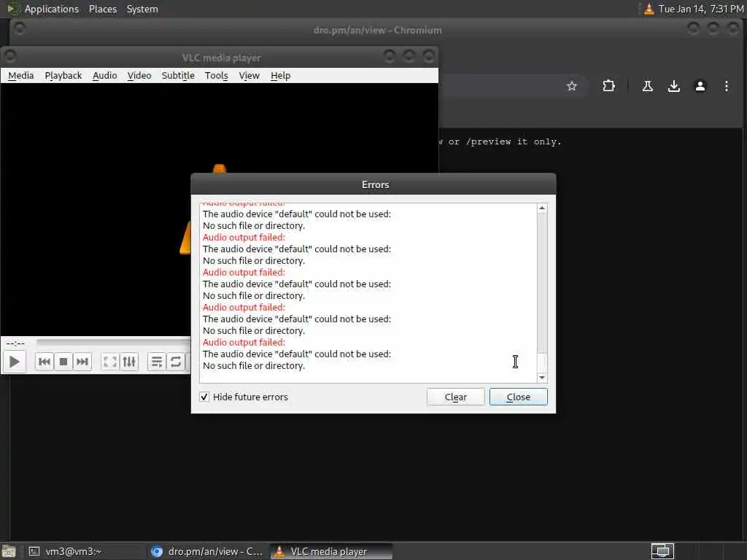
Task: Open the Help menu in VLC
Action: (281, 76)
